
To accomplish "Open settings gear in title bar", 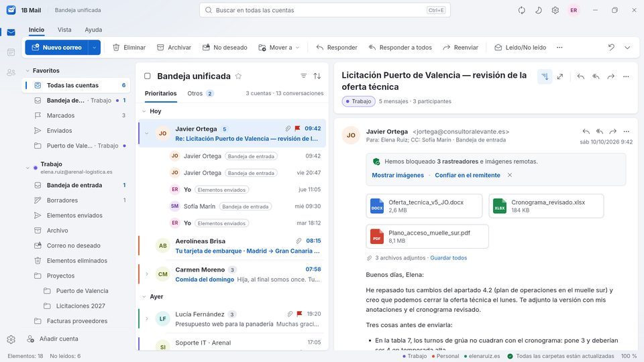I will (555, 10).
